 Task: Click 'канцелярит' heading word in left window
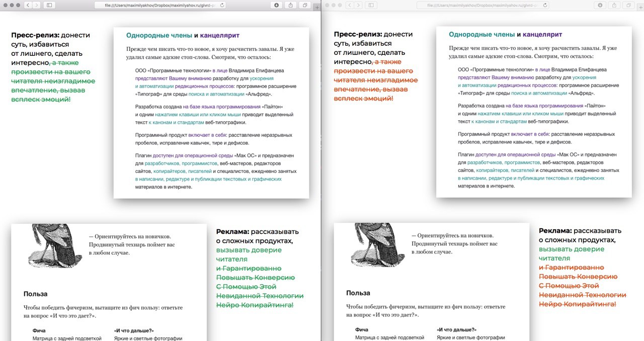[x=220, y=35]
